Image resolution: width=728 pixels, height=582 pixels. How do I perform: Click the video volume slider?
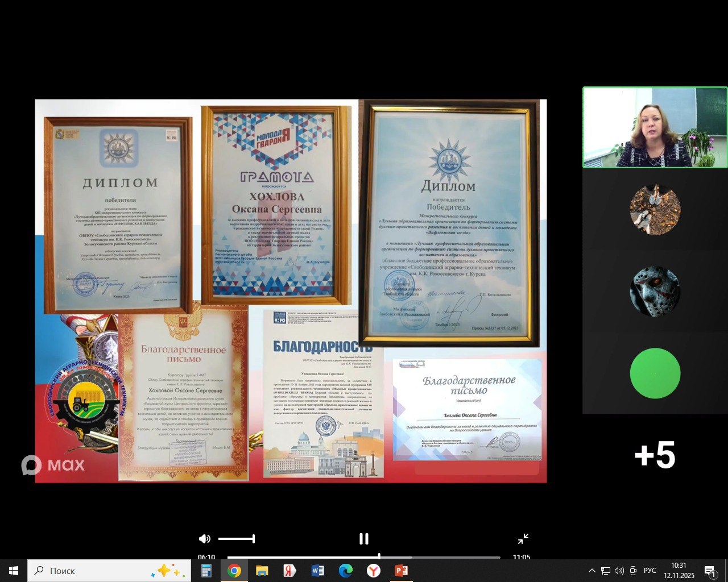click(x=236, y=539)
